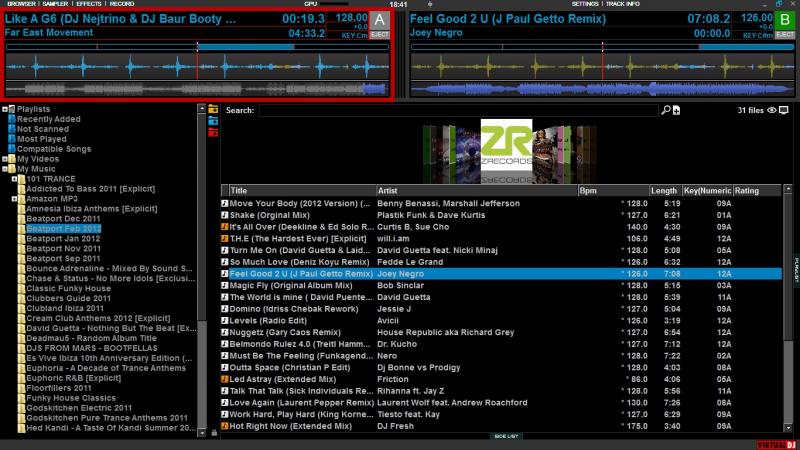800x450 pixels.
Task: Sort the tracks by Length column
Action: [x=666, y=190]
